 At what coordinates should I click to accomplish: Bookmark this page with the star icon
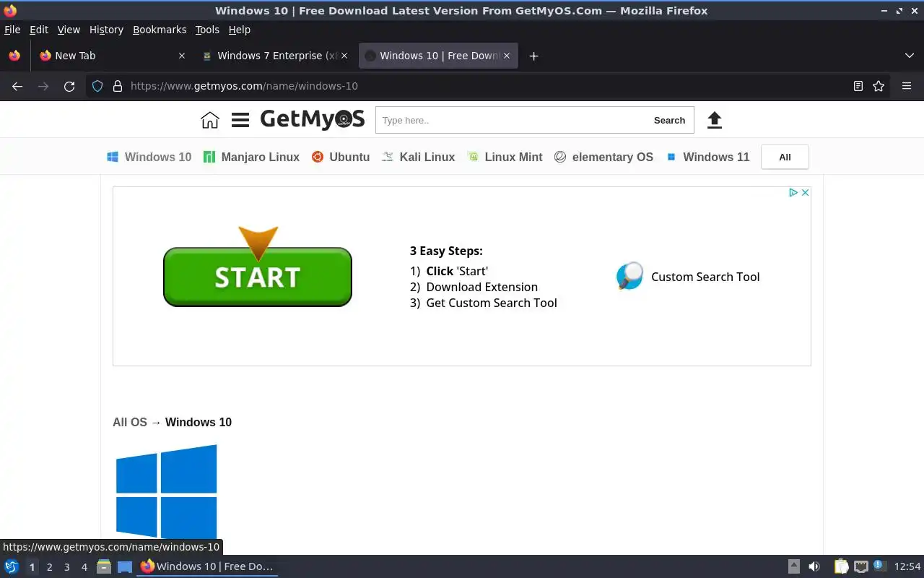(879, 86)
